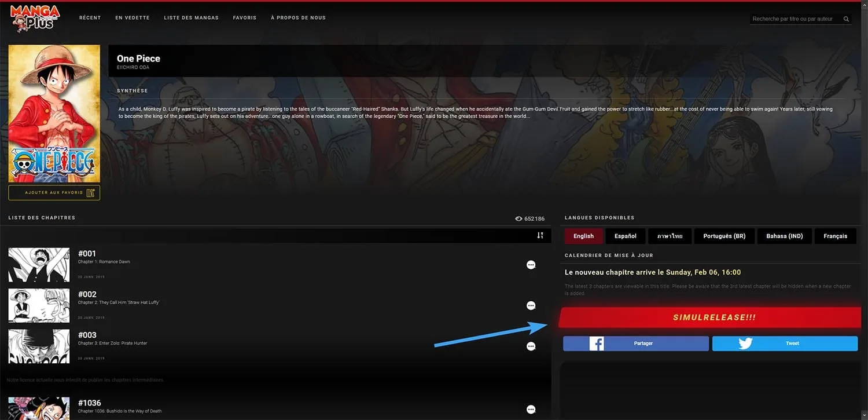Click the Calendrier de mise à jour heading
Image resolution: width=868 pixels, height=420 pixels.
609,255
